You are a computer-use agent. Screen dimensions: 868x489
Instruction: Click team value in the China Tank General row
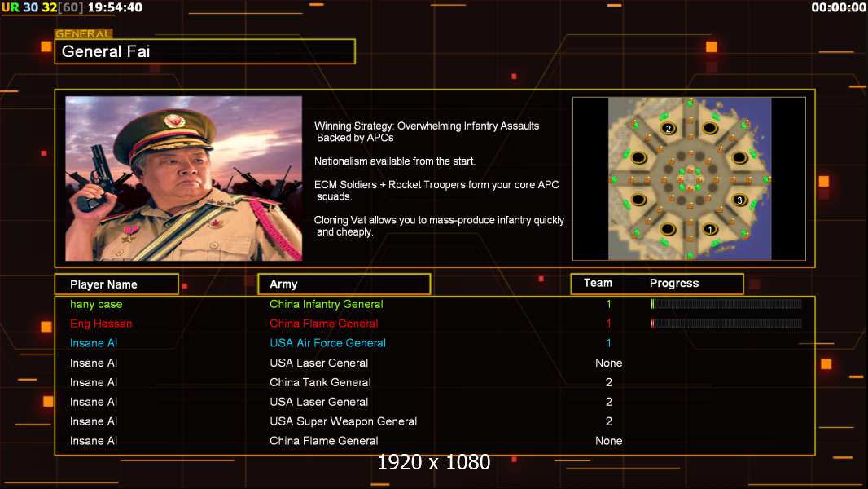(608, 382)
